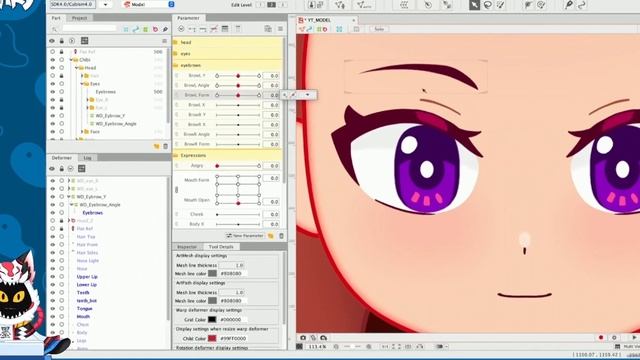The height and width of the screenshot is (360, 640).
Task: Collapse WD_Eyebrow_Y in Deformer tree
Action: [69, 197]
